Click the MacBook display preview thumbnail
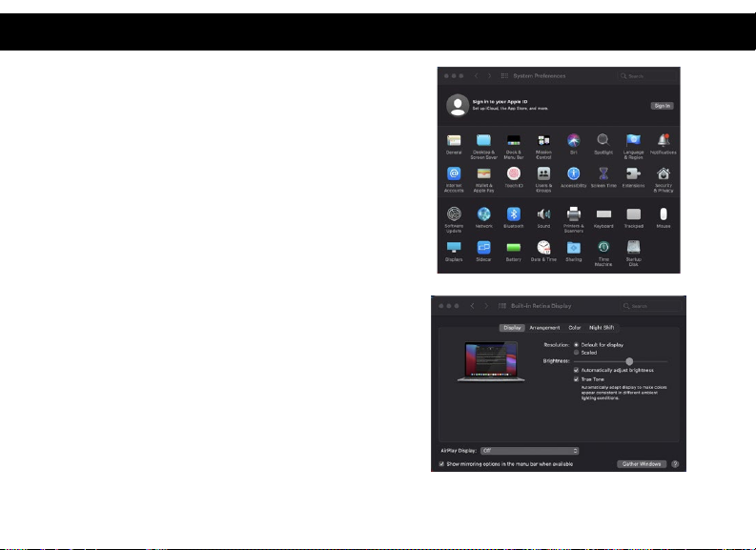 coord(491,361)
